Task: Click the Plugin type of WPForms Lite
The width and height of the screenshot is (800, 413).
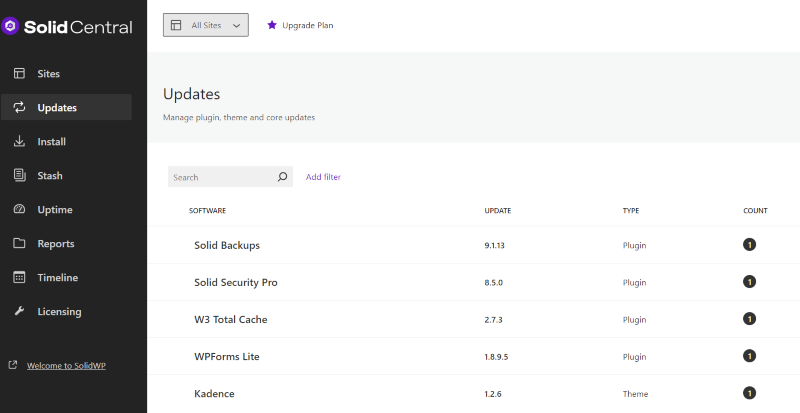Action: coord(634,357)
